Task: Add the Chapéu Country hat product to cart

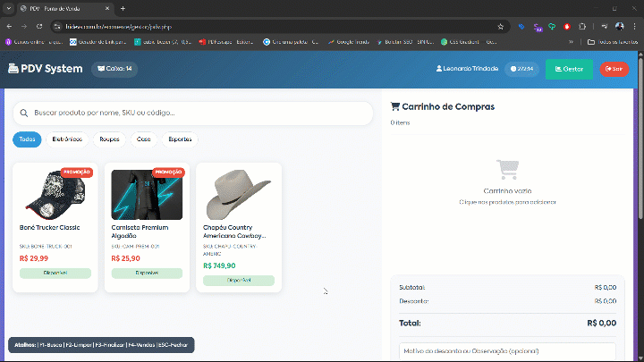Action: tap(239, 227)
